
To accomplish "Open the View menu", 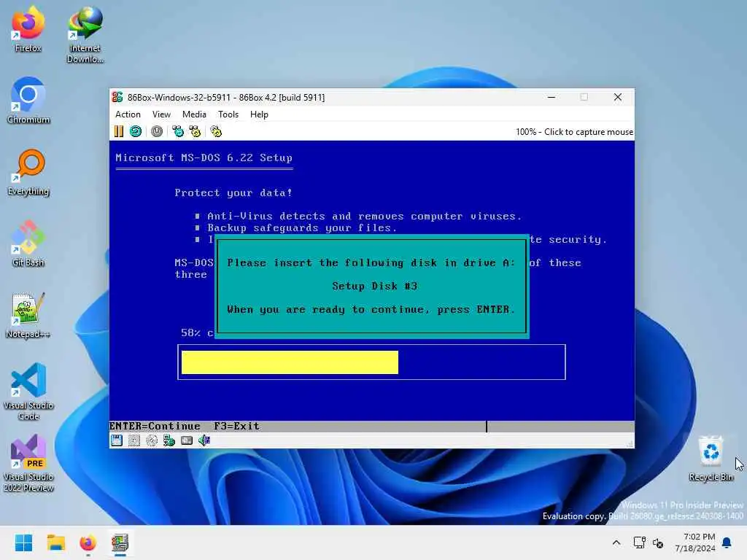I will pyautogui.click(x=161, y=114).
